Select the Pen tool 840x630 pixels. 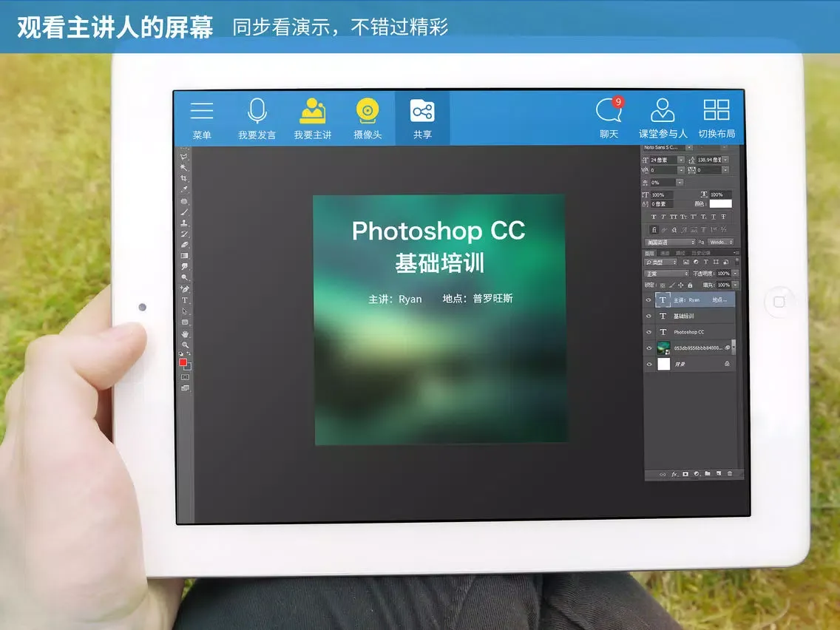[x=184, y=289]
